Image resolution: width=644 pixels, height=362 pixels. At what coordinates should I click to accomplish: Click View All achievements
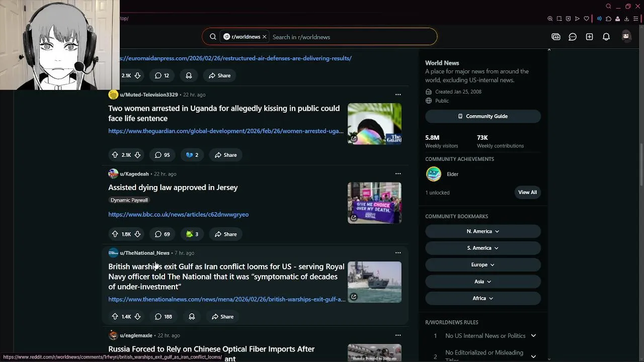(x=527, y=192)
